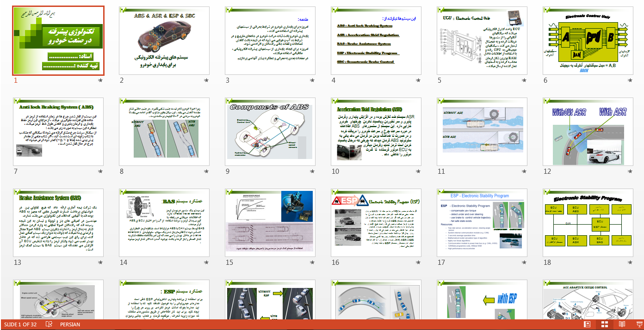Click the animation star under slide 1
Image resolution: width=644 pixels, height=330 pixels.
pyautogui.click(x=100, y=80)
